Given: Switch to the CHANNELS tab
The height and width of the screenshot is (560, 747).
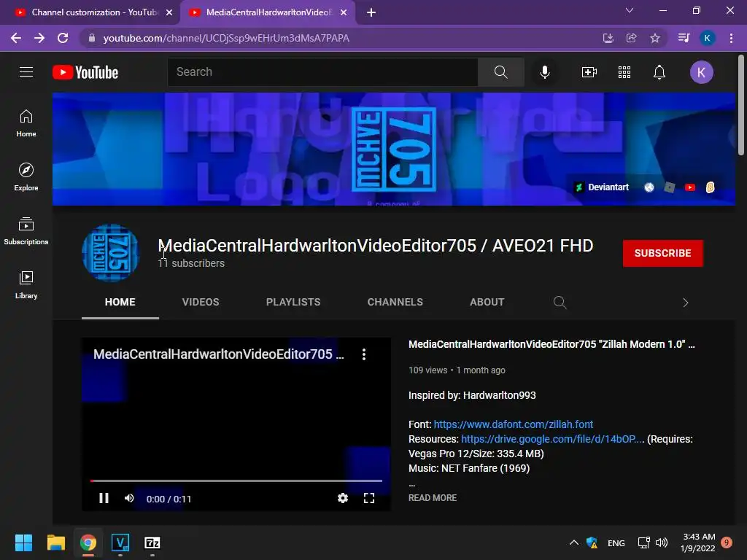Looking at the screenshot, I should (x=395, y=302).
